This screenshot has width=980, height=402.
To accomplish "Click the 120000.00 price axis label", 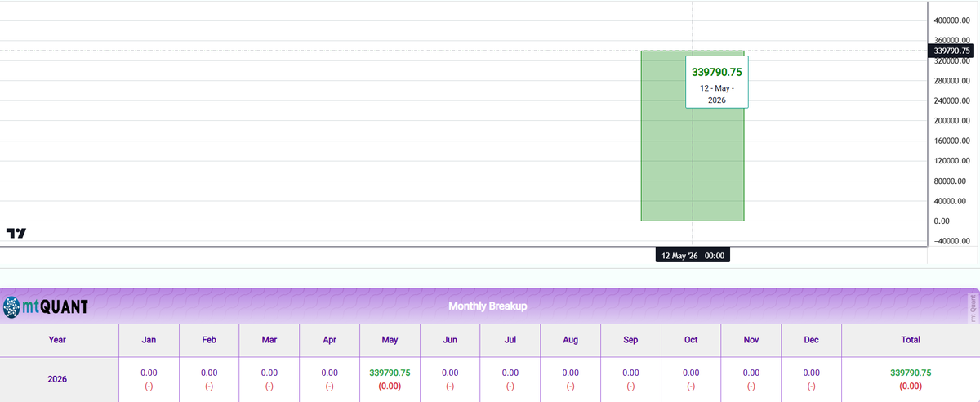I will pos(951,161).
